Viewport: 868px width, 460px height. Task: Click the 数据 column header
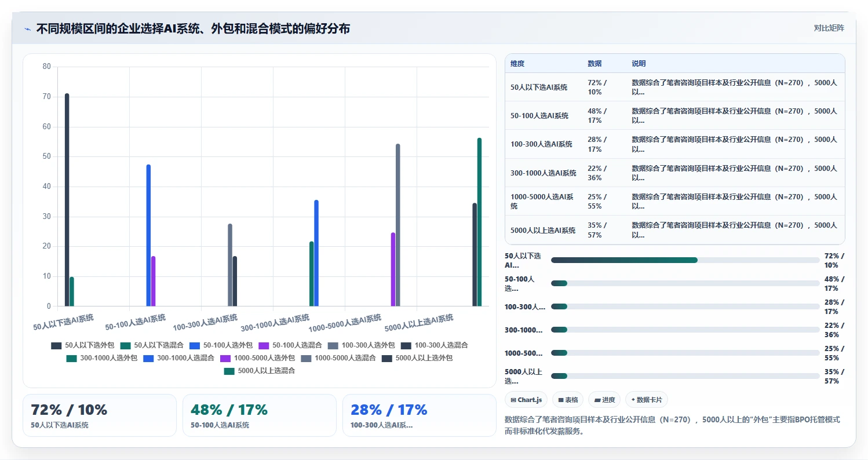point(595,64)
